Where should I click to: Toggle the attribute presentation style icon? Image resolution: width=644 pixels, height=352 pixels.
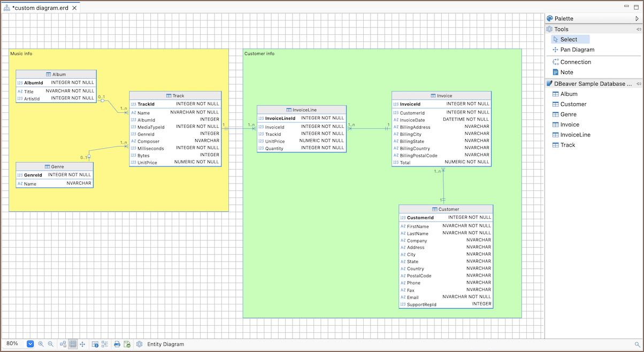point(105,344)
